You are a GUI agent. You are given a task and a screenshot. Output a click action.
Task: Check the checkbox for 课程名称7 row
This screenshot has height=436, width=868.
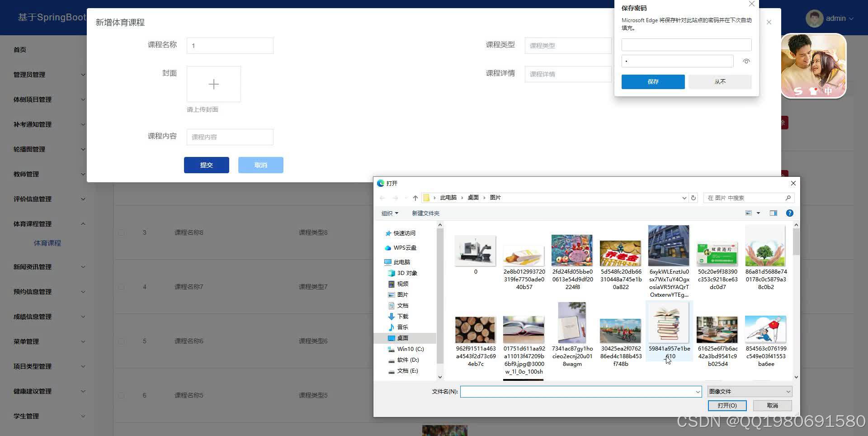[121, 287]
